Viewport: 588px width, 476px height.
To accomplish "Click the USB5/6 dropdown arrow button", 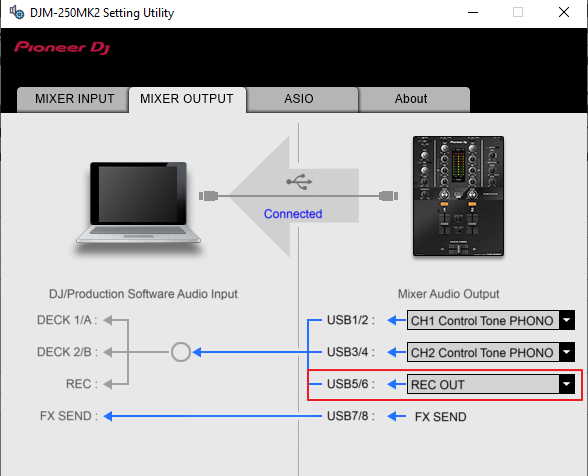I will (x=567, y=384).
